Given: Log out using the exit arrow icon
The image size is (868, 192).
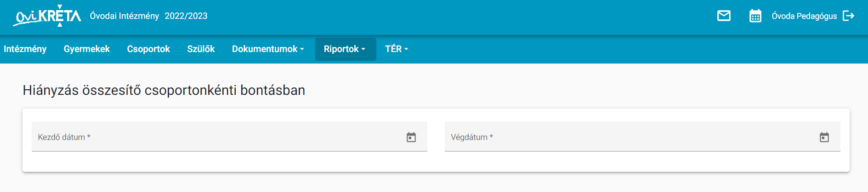Looking at the screenshot, I should tap(848, 16).
